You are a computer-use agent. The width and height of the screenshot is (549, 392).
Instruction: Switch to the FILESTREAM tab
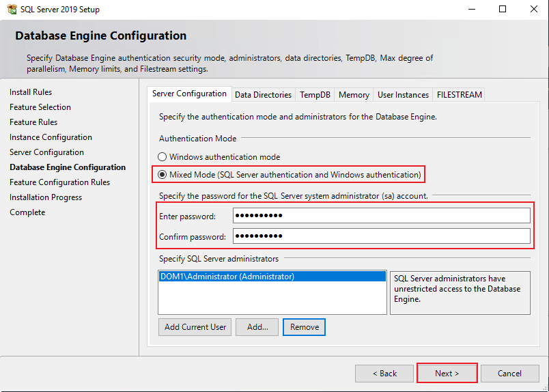(459, 95)
